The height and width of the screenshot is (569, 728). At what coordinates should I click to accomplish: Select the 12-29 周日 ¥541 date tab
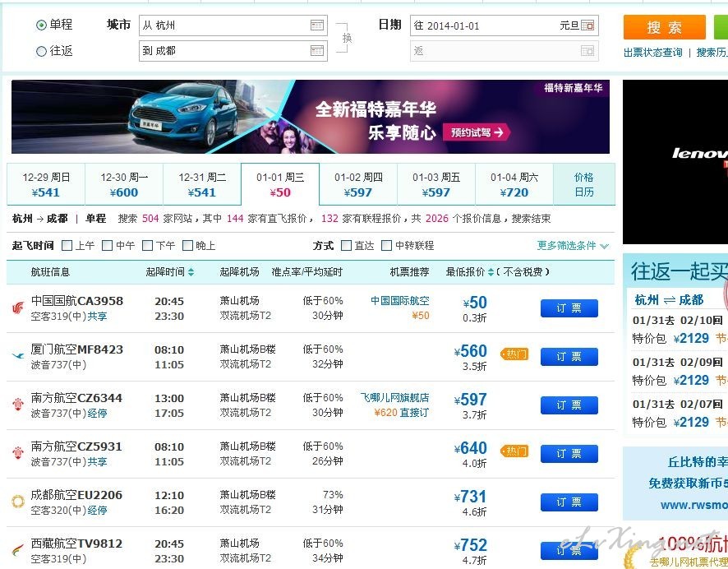click(x=46, y=184)
